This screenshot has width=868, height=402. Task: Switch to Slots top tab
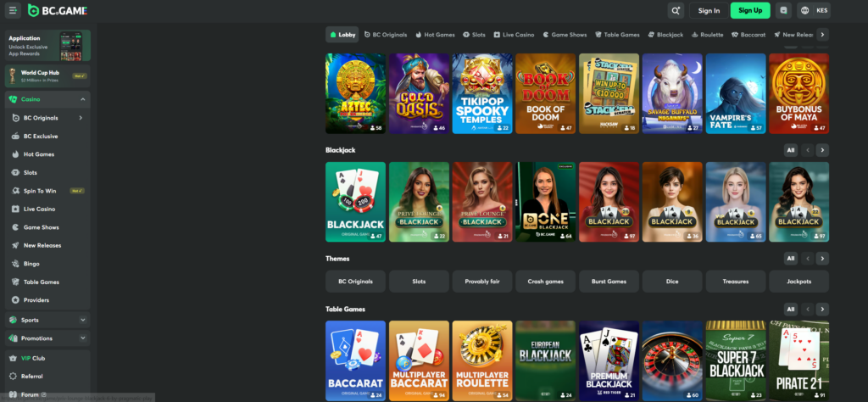tap(474, 34)
